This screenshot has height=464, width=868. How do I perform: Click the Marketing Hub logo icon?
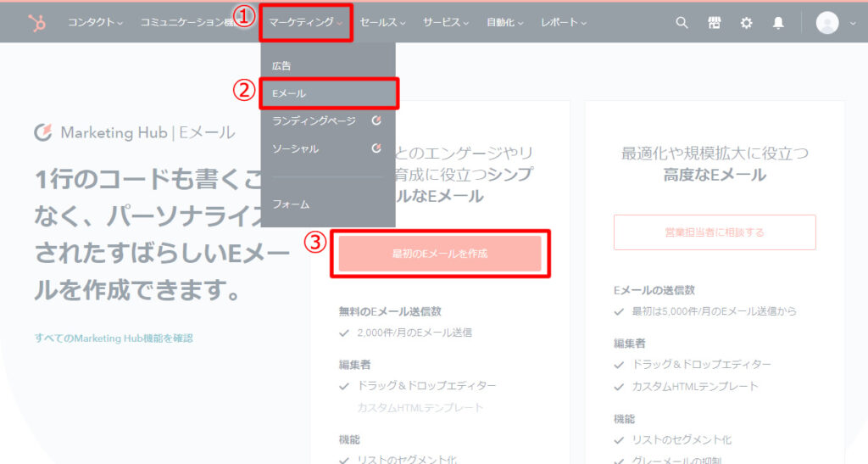[42, 132]
